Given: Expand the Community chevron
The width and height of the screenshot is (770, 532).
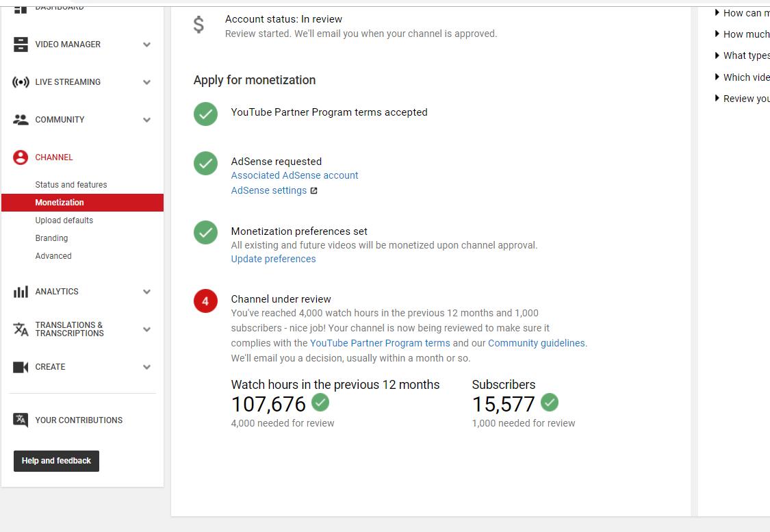Looking at the screenshot, I should pos(147,120).
